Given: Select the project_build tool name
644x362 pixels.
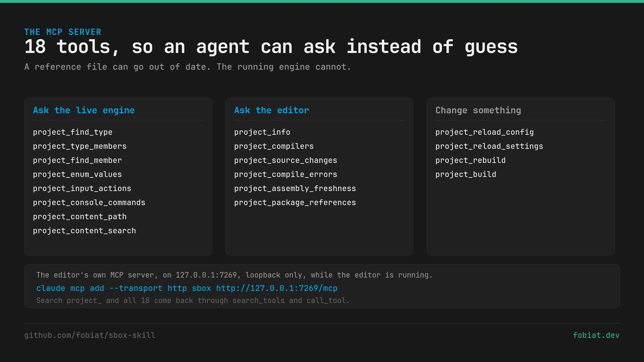Looking at the screenshot, I should pos(466,175).
